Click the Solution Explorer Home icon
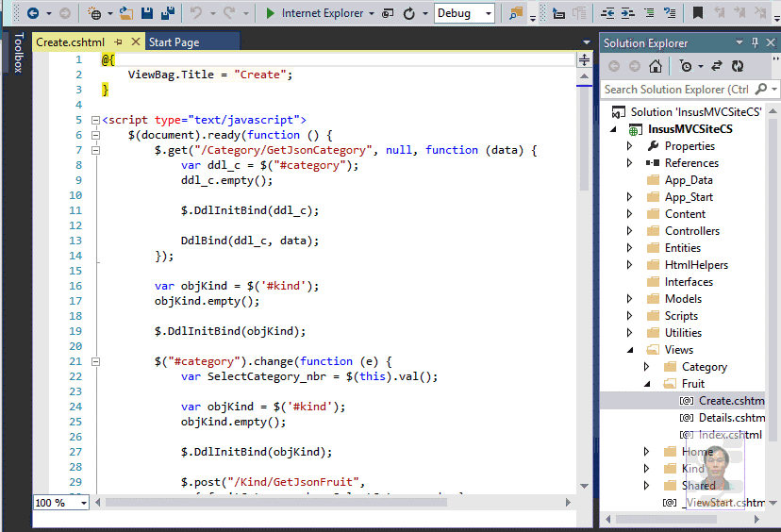 [x=656, y=66]
